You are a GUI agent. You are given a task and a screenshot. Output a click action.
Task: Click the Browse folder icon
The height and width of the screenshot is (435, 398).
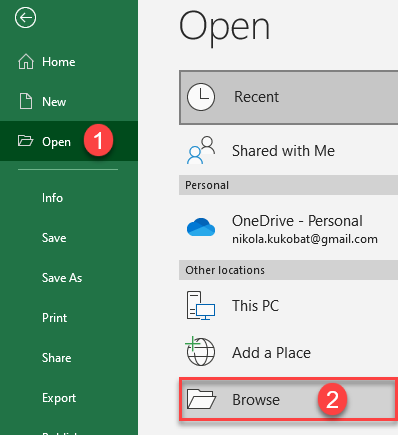point(201,399)
